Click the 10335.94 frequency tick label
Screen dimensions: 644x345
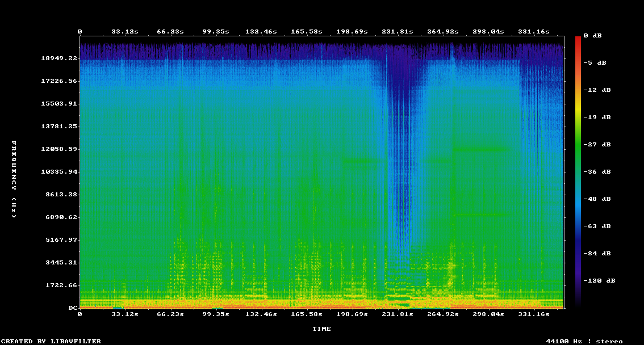point(60,172)
